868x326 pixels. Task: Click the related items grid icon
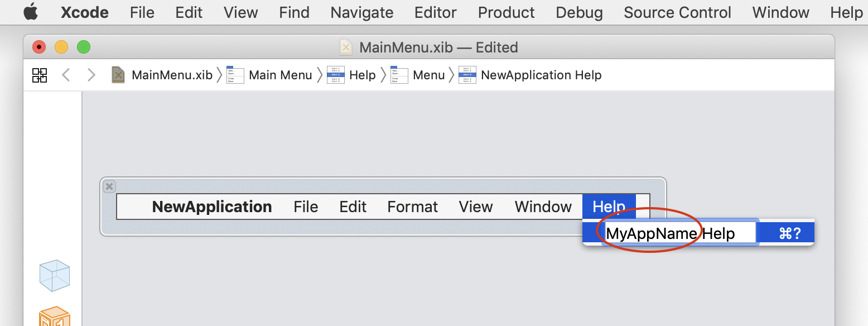pyautogui.click(x=39, y=75)
